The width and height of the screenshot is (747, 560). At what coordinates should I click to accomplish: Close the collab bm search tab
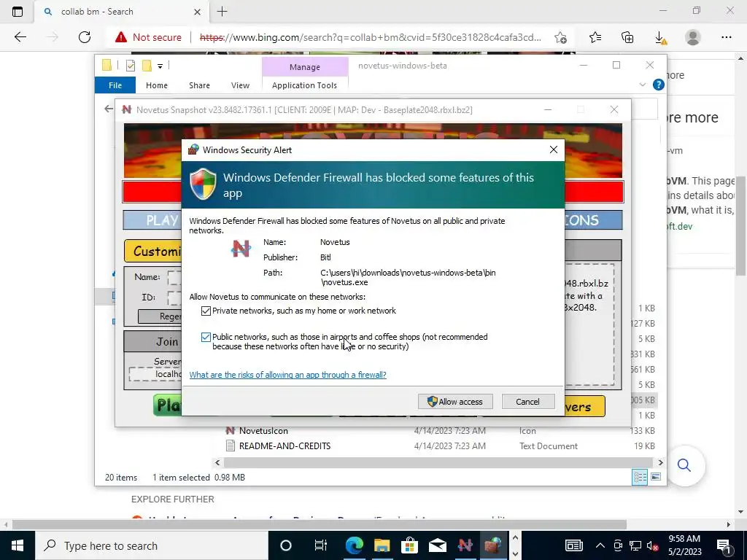[197, 12]
